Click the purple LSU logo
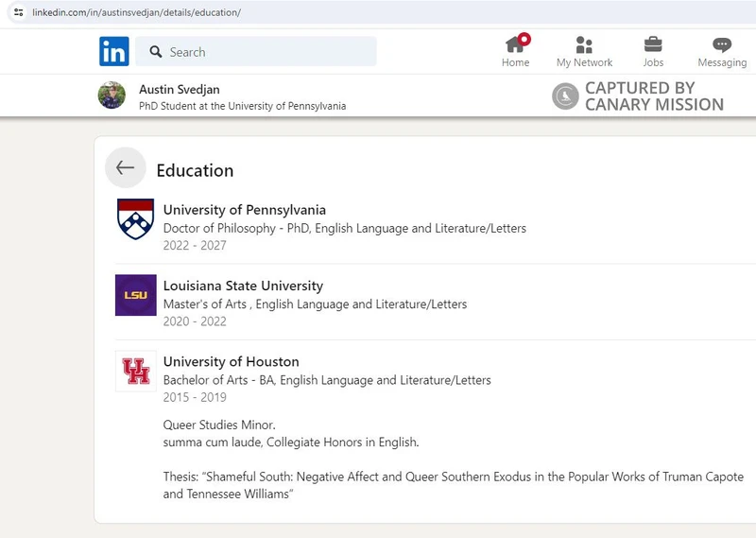 (x=136, y=295)
